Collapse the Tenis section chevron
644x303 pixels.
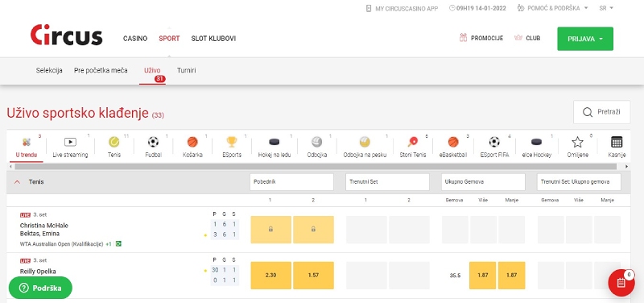[17, 181]
